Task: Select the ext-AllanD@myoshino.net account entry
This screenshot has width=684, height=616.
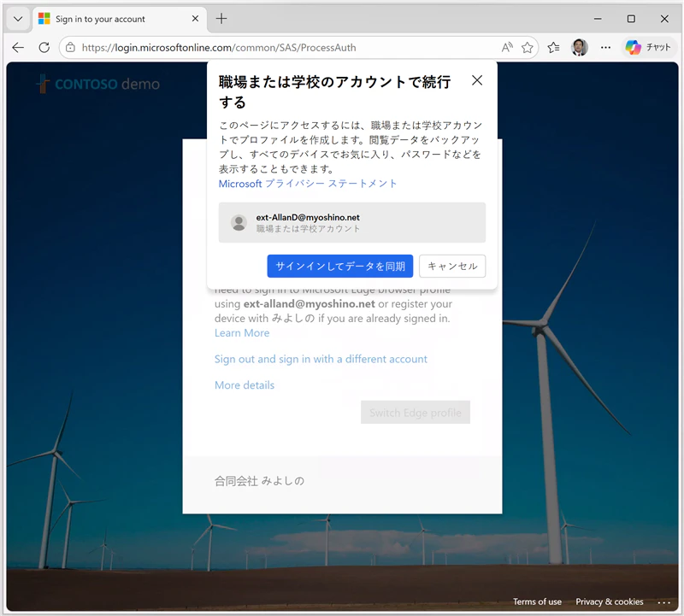Action: point(352,222)
